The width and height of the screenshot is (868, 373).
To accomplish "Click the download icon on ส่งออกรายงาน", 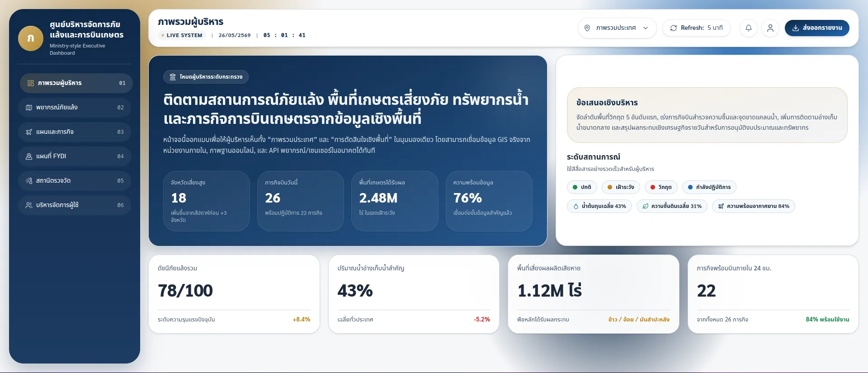I will (796, 28).
